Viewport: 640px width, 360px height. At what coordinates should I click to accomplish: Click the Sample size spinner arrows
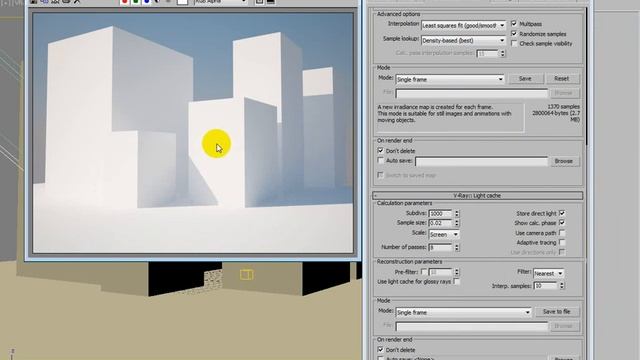pyautogui.click(x=457, y=223)
